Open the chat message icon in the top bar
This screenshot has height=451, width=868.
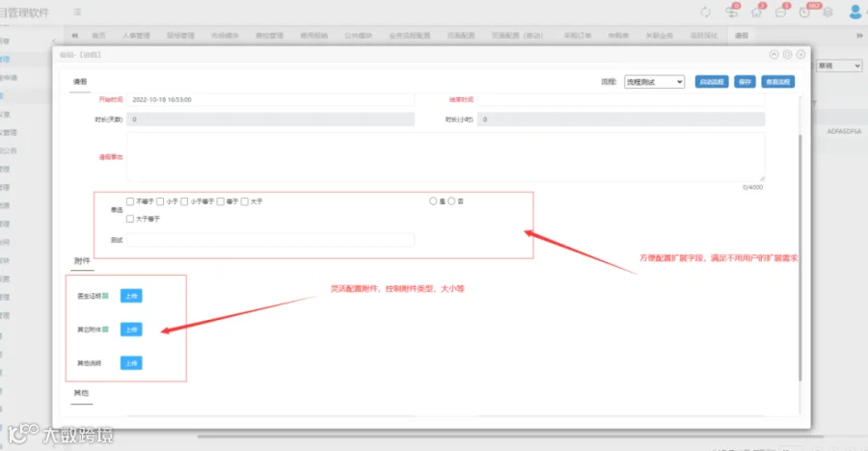click(780, 13)
